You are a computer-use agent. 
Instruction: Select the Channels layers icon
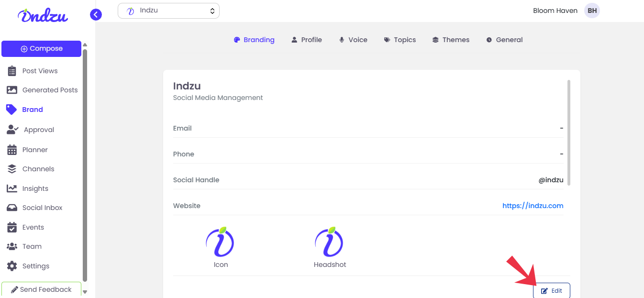[x=12, y=169]
